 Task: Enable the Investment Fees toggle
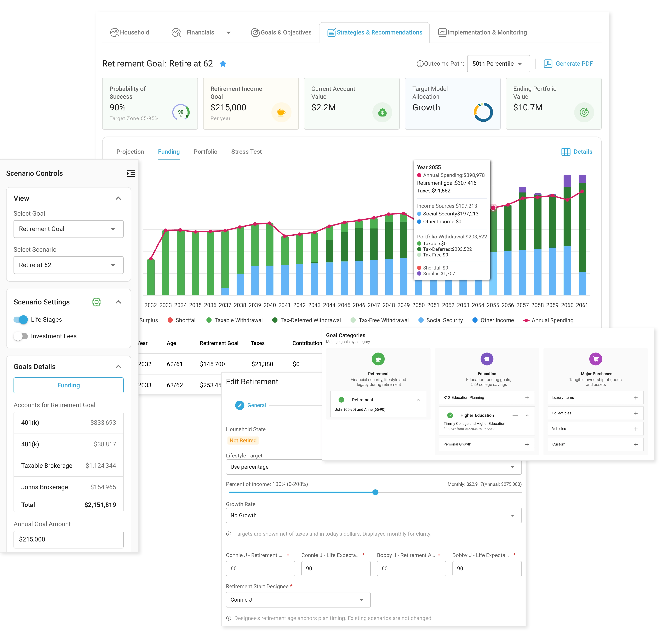coord(21,336)
